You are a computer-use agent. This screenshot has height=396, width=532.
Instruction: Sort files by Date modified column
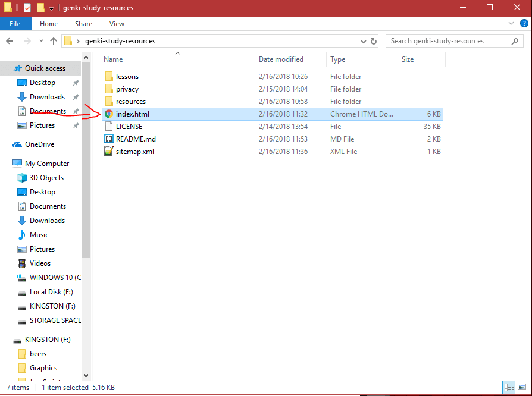point(281,59)
